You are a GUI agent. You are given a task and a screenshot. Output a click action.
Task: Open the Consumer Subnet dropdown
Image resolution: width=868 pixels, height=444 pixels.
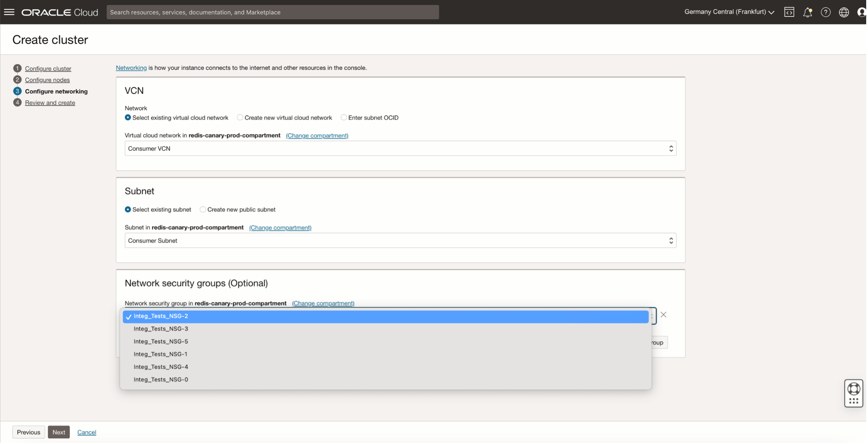400,240
